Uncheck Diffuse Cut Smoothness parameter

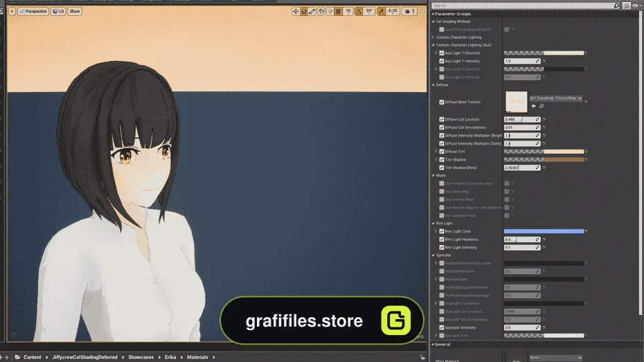pyautogui.click(x=442, y=127)
